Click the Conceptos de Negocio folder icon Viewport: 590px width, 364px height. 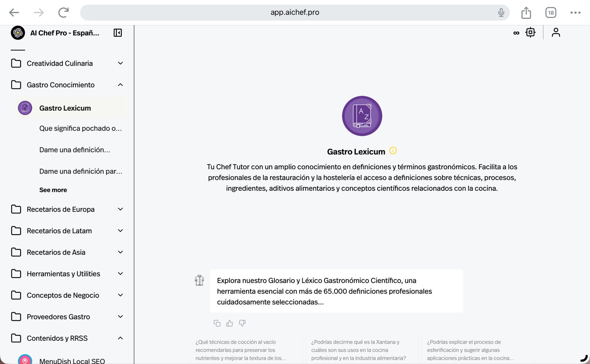coord(16,295)
